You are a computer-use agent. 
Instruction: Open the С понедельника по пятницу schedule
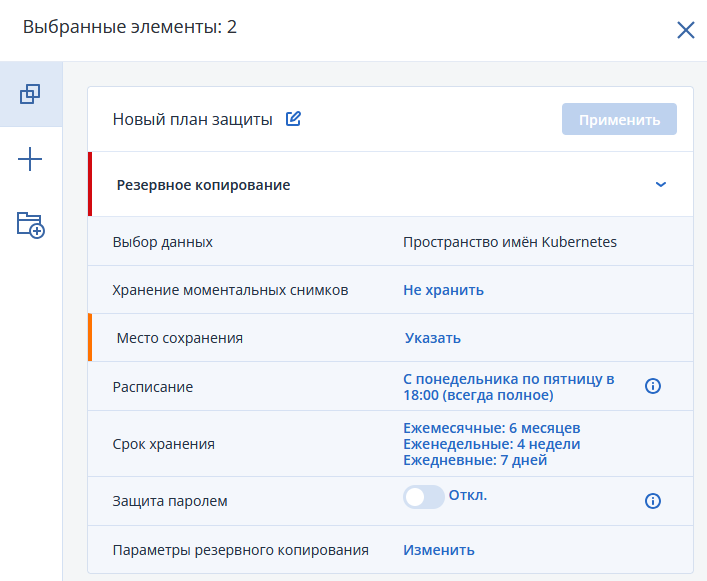(508, 387)
